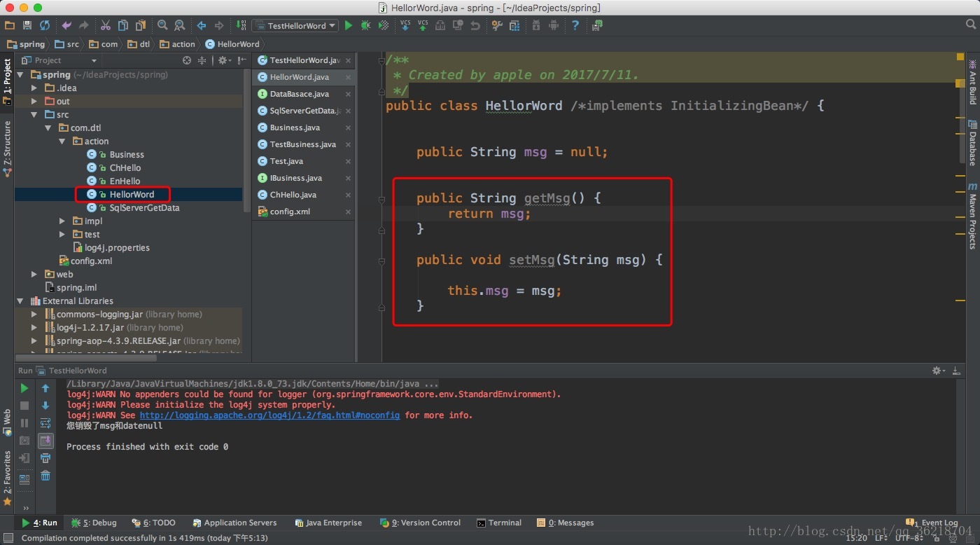The width and height of the screenshot is (980, 545).
Task: Select SqlServerGetData in project tree
Action: tap(144, 207)
